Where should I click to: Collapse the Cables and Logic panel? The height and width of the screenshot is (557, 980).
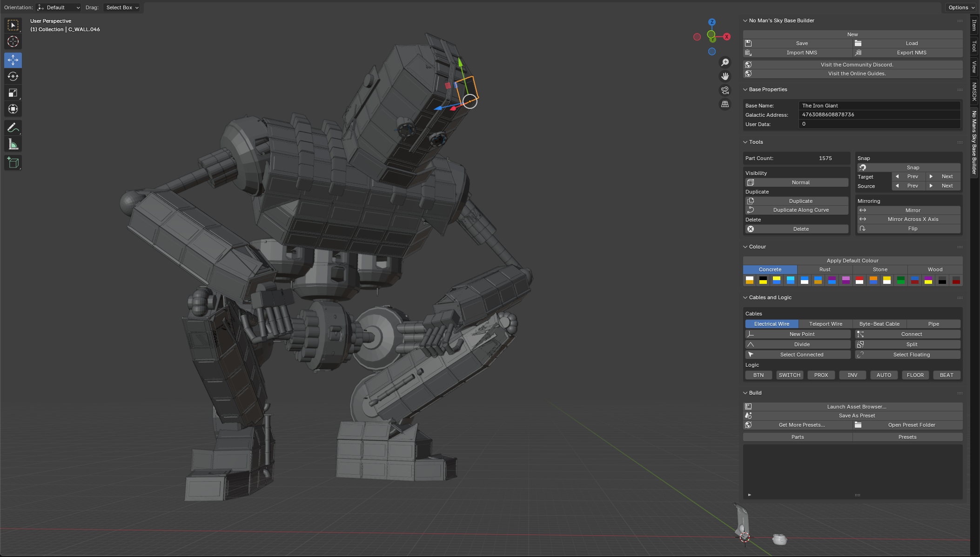tap(770, 297)
